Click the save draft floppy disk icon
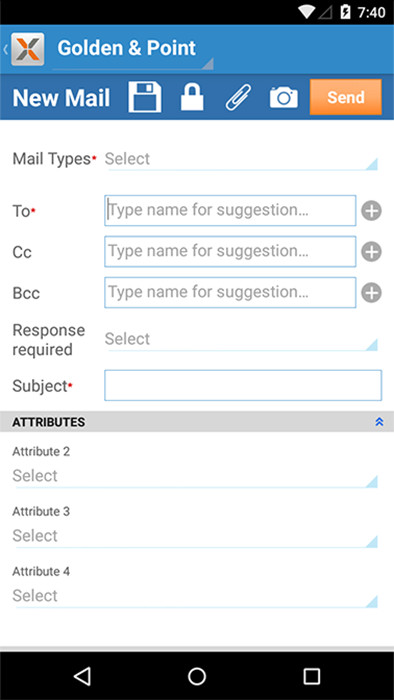This screenshot has height=700, width=394. [145, 97]
